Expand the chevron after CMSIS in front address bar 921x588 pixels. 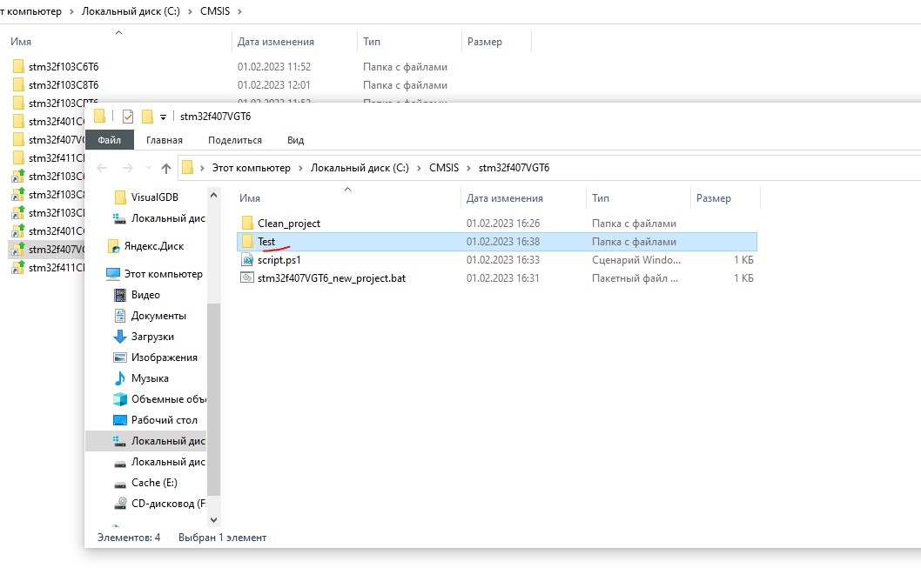(x=468, y=169)
